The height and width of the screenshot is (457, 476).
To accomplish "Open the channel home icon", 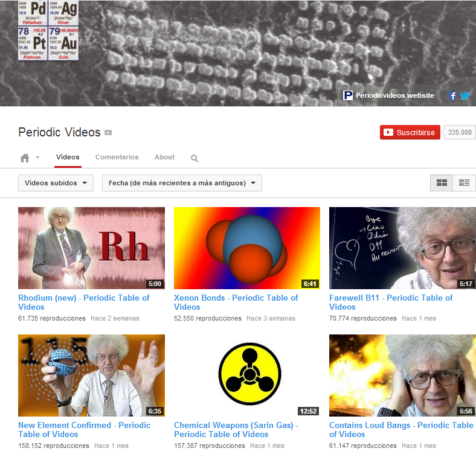I will [25, 158].
